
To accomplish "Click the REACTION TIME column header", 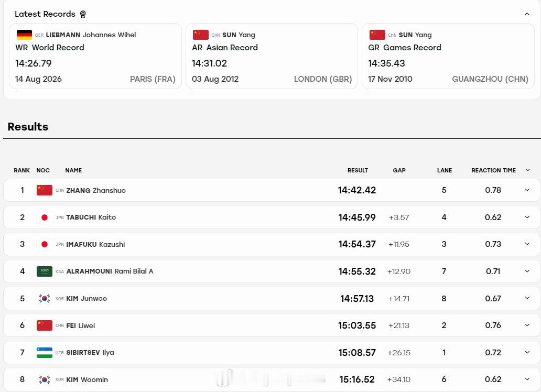I will point(493,170).
